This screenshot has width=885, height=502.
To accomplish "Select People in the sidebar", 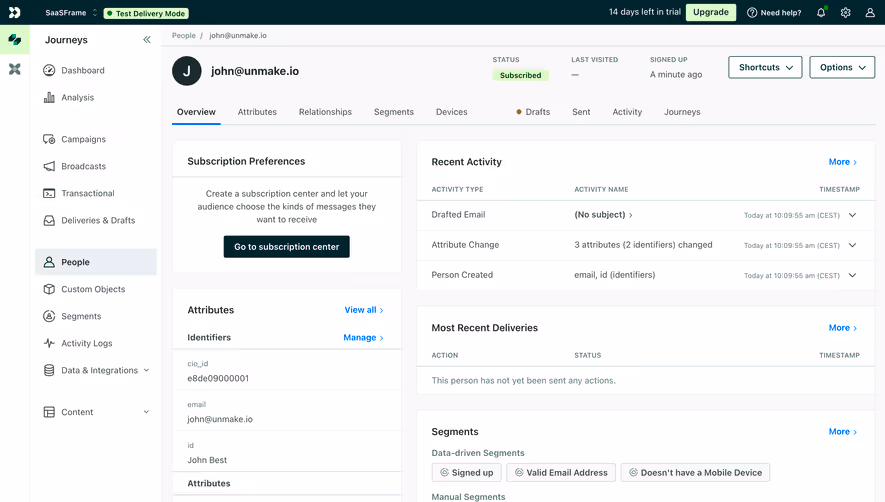I will [96, 262].
